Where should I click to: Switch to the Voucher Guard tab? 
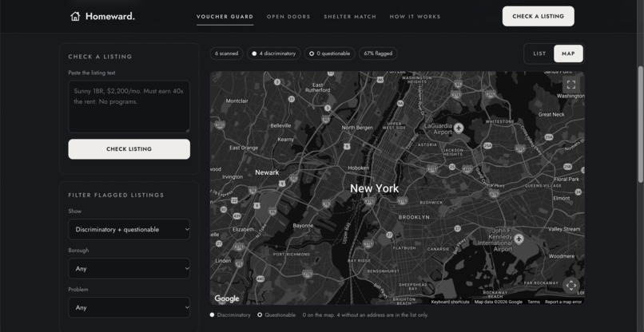pos(225,17)
